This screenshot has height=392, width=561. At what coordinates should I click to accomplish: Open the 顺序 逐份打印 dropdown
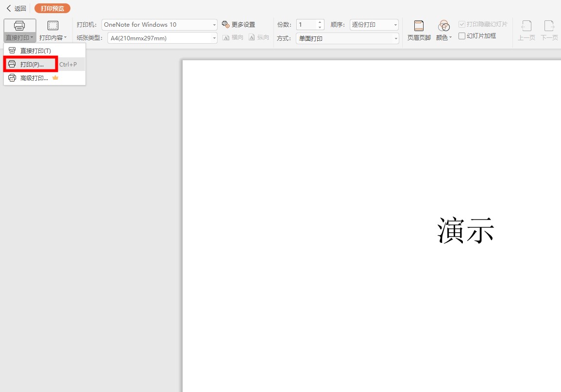374,25
